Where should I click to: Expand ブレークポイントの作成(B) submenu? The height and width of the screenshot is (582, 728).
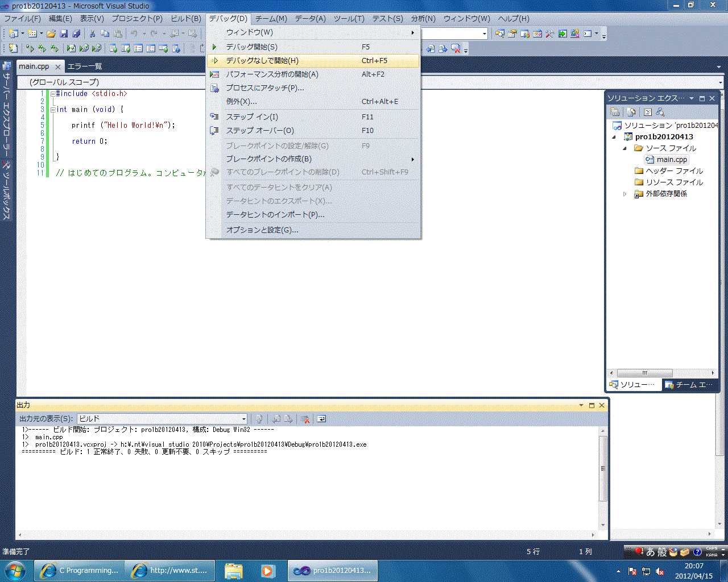313,159
